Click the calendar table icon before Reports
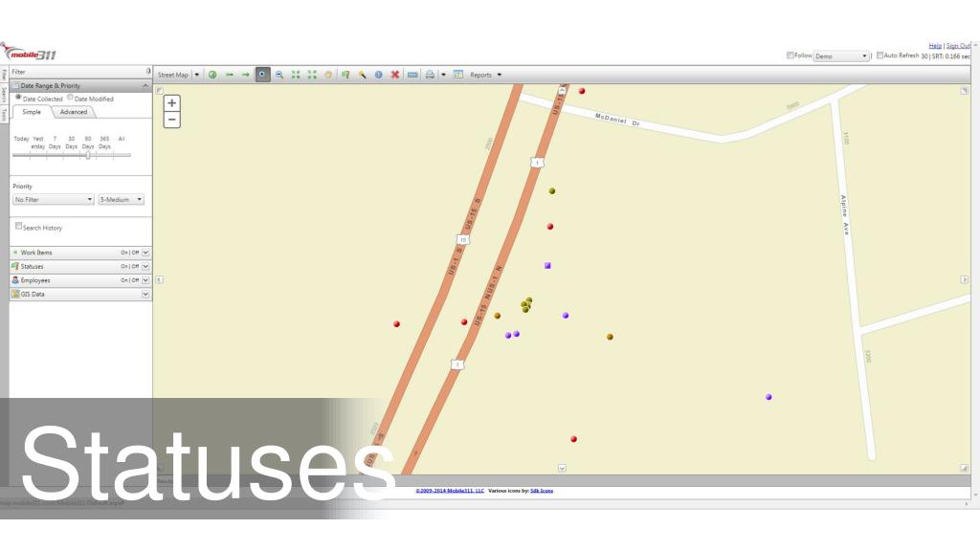 458,75
